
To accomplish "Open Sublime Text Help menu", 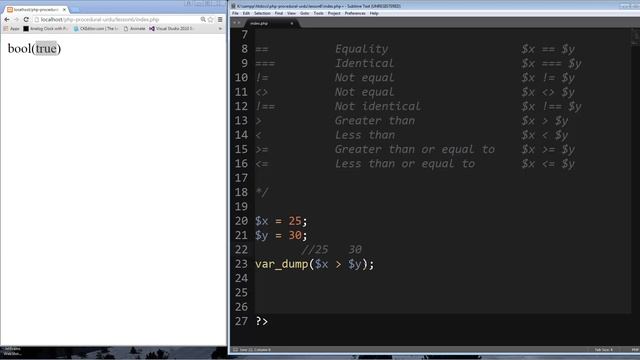I will click(x=374, y=13).
